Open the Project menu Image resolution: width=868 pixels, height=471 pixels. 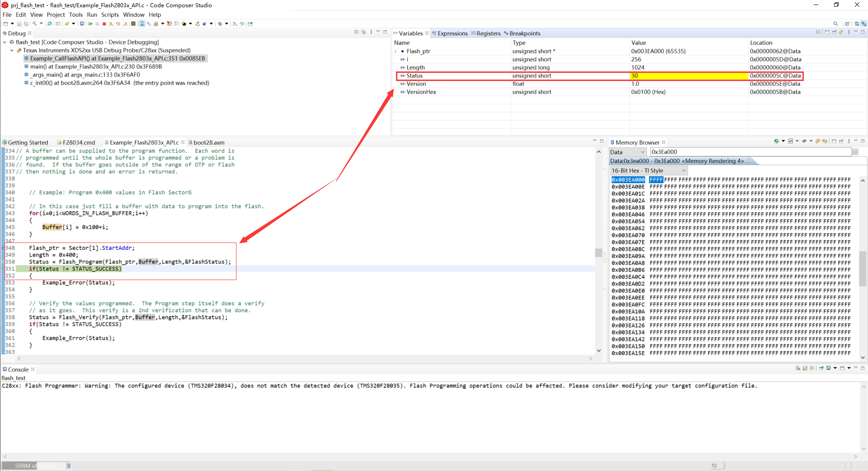56,14
